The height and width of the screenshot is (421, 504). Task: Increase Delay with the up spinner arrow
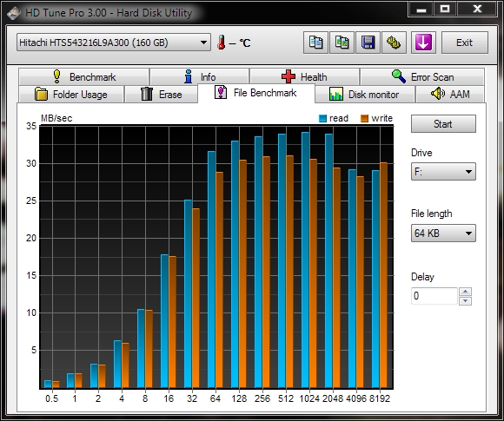465,292
